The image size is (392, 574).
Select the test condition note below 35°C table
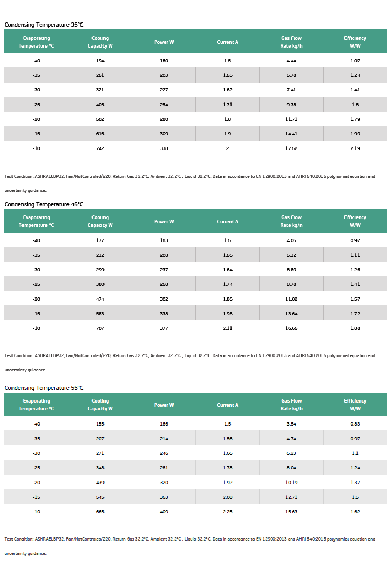point(190,183)
